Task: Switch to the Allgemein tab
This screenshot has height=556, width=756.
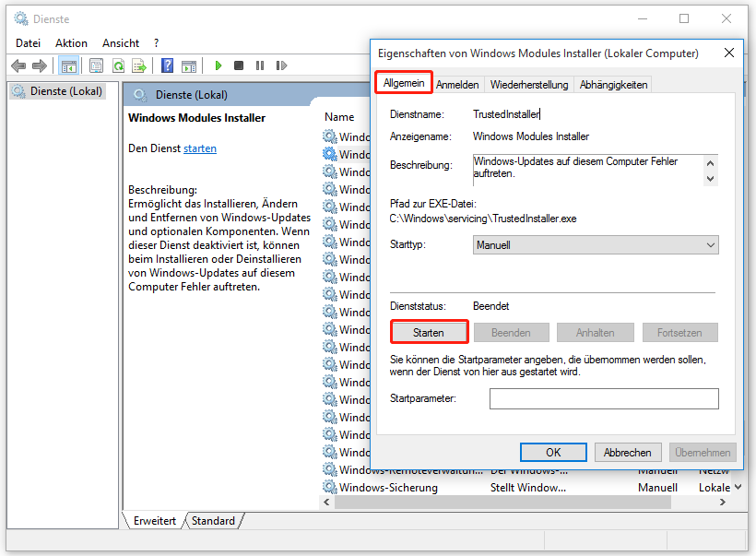Action: [x=404, y=83]
